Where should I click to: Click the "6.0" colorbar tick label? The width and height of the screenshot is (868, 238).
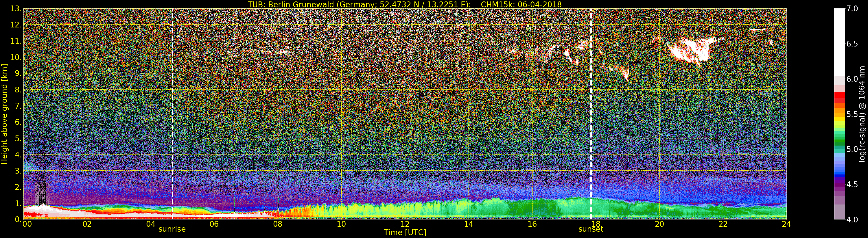click(852, 79)
